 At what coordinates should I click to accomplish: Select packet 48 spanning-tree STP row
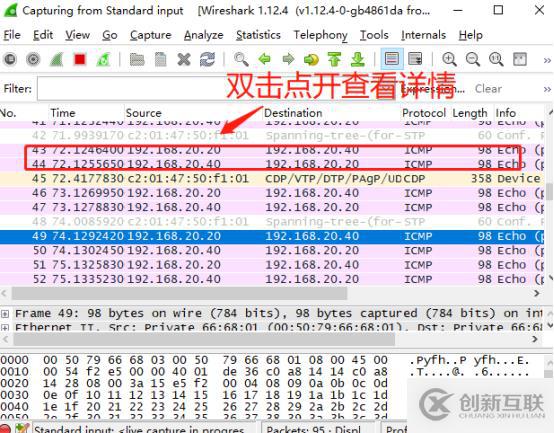(272, 221)
